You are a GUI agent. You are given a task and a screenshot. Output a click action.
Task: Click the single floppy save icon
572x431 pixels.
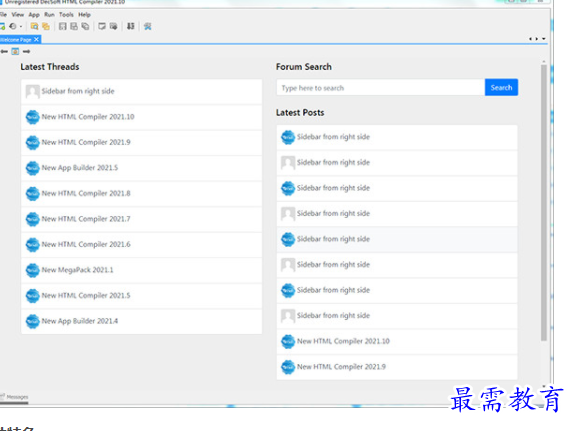(x=63, y=26)
